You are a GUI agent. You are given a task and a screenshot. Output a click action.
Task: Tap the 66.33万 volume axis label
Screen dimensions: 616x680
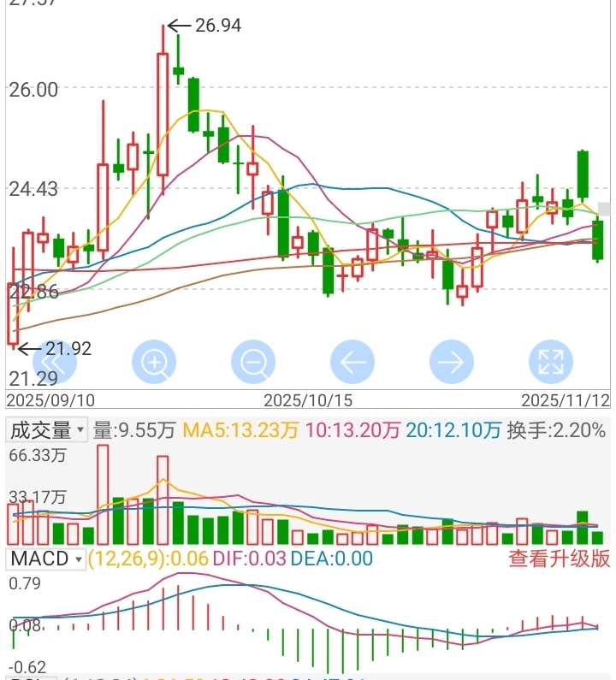click(x=38, y=455)
